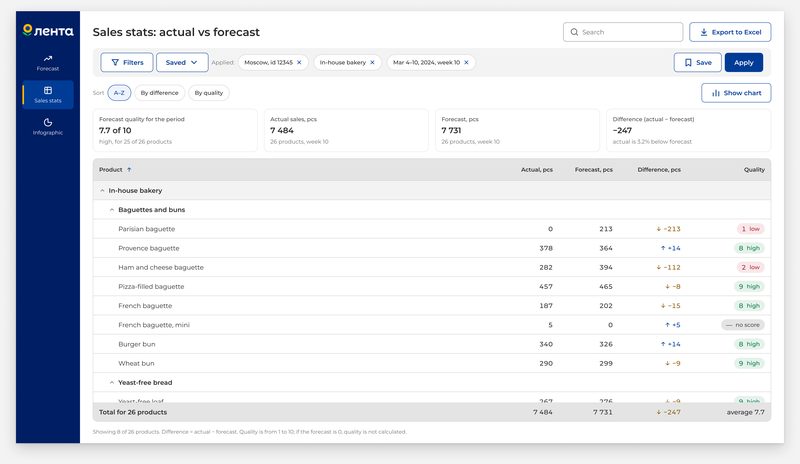Click the In-house bakery chip label
800x464 pixels.
[x=343, y=62]
